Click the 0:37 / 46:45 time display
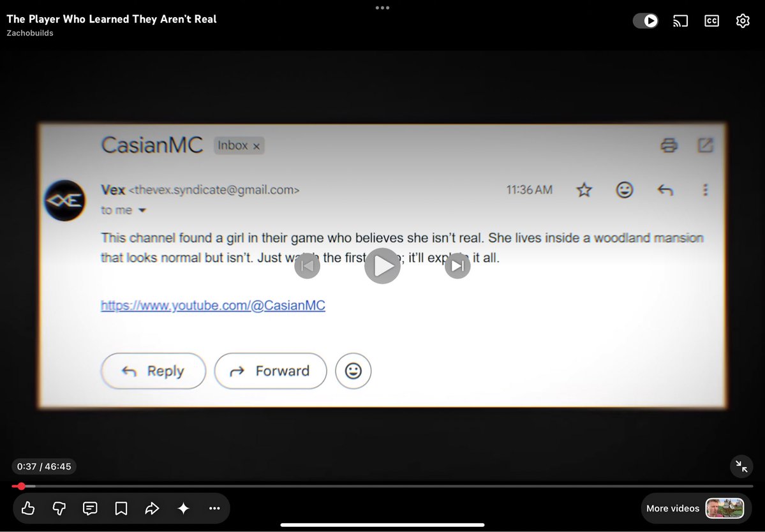 44,467
